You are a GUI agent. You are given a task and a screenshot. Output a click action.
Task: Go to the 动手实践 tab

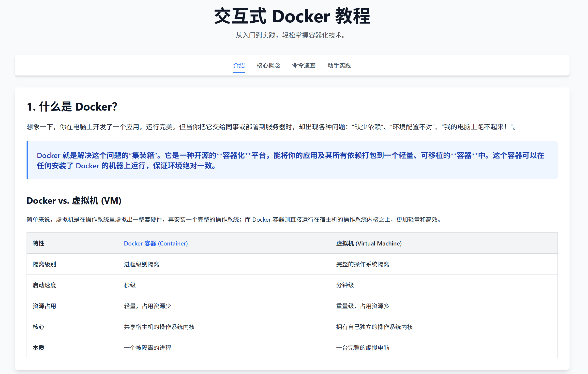[339, 65]
